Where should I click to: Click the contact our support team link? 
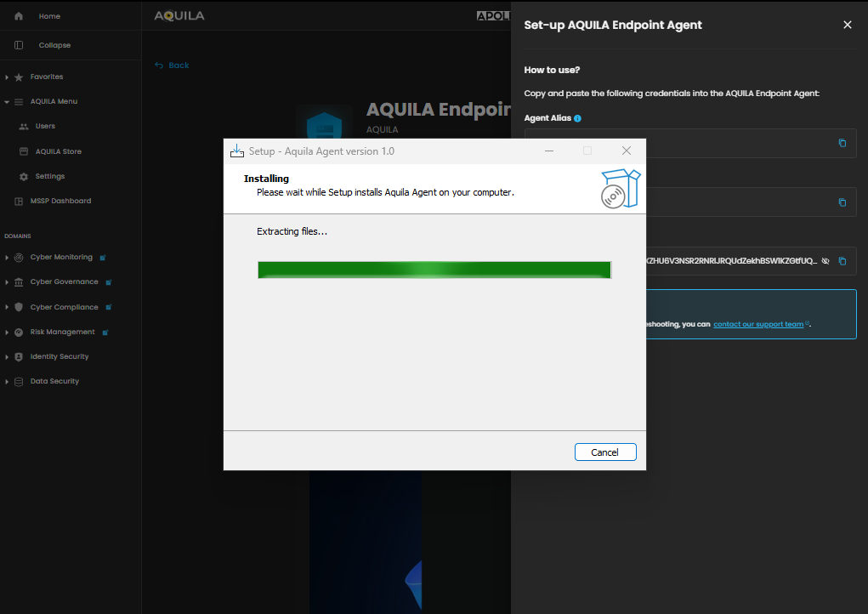757,324
